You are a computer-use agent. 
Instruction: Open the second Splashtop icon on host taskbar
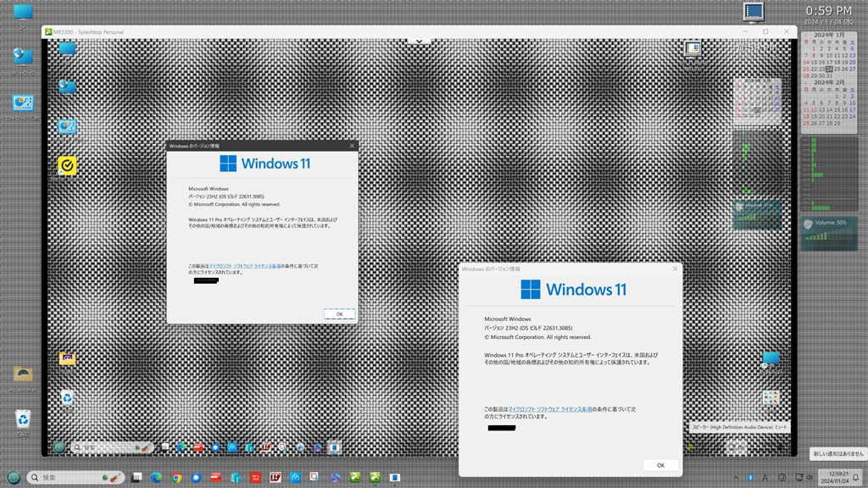pyautogui.click(x=375, y=477)
